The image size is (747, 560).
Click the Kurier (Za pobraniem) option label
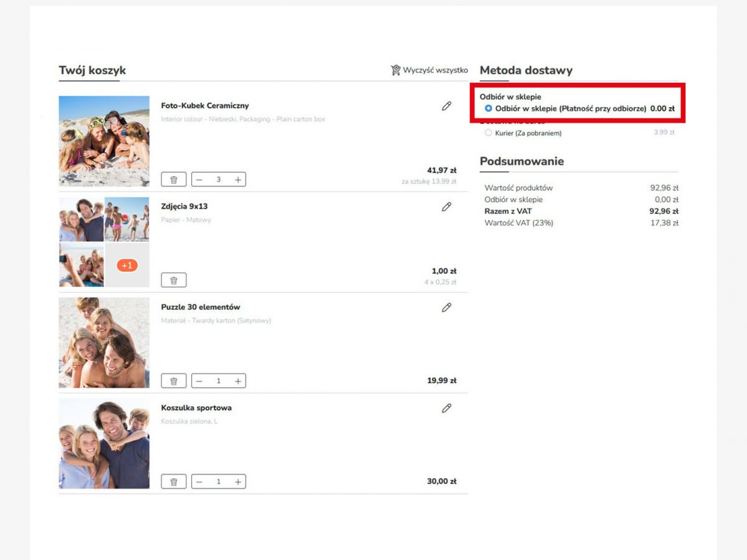(x=529, y=133)
